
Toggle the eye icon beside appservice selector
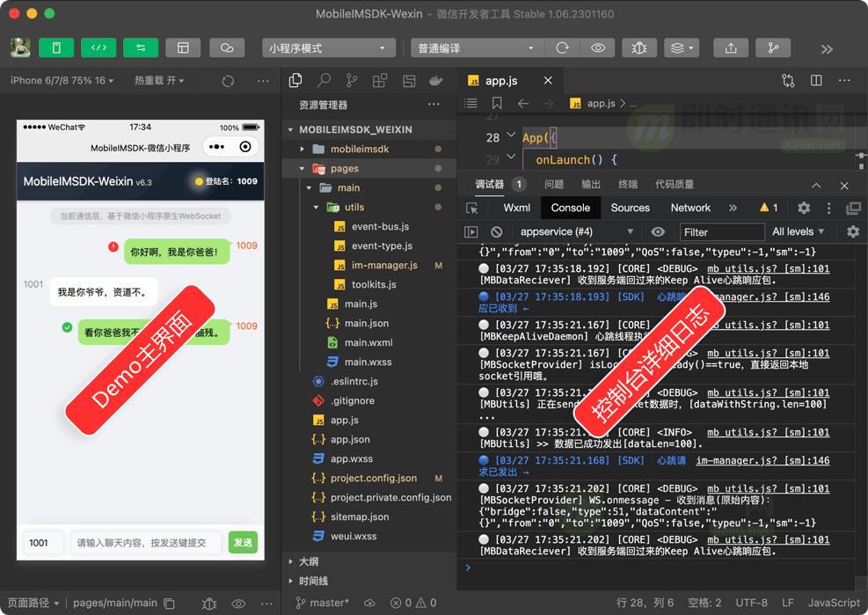[660, 231]
